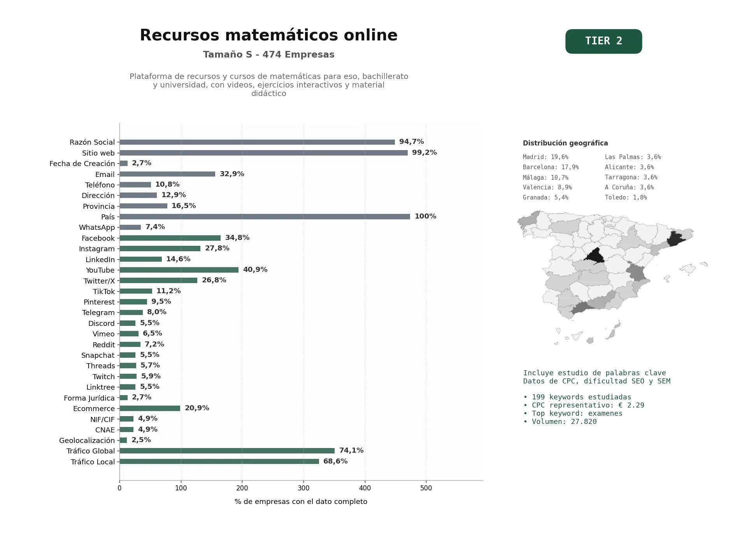The height and width of the screenshot is (560, 747).
Task: Click 'Barcelona: 17,9%' entry
Action: (x=551, y=167)
